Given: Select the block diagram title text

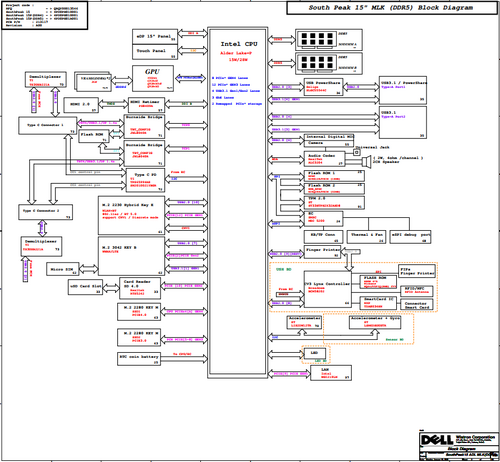Looking at the screenshot, I should [390, 8].
